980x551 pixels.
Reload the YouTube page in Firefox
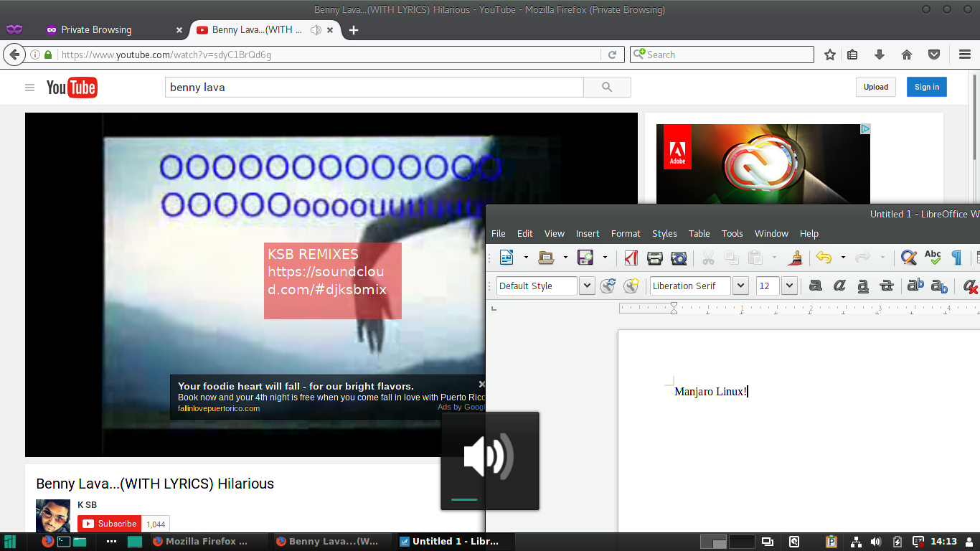click(612, 55)
